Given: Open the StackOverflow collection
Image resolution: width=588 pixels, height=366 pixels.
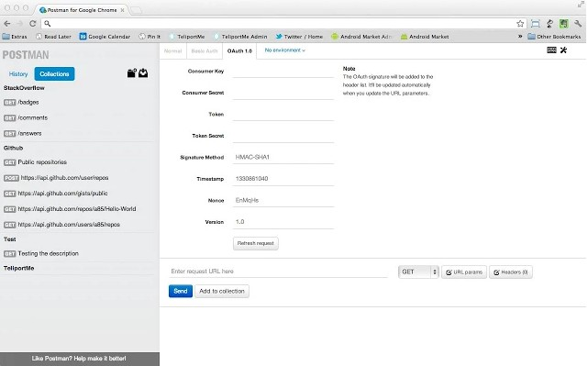Looking at the screenshot, I should (24, 88).
